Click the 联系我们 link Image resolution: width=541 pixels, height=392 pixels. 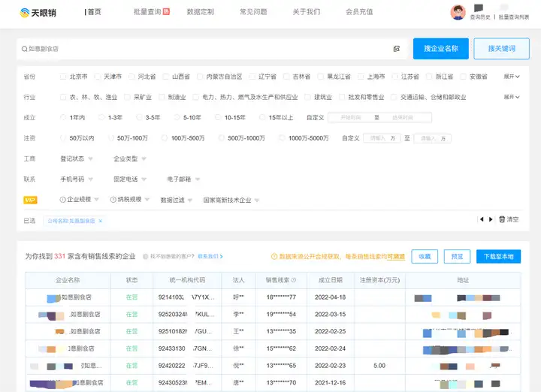210,257
